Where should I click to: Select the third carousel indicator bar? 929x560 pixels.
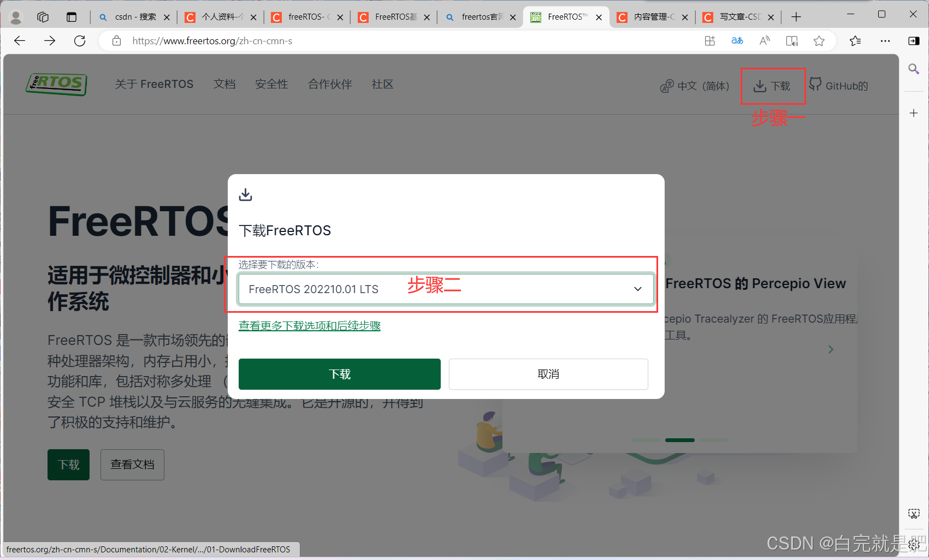coord(713,440)
